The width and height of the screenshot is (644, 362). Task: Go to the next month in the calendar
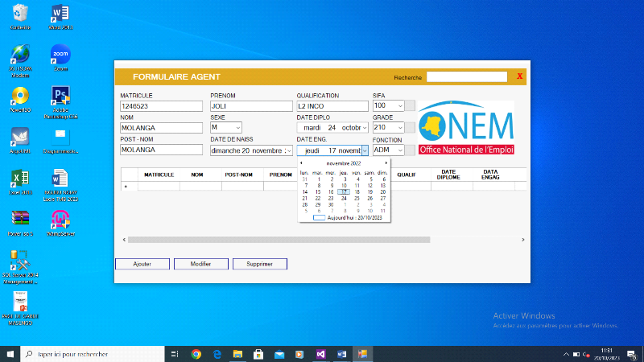(386, 163)
